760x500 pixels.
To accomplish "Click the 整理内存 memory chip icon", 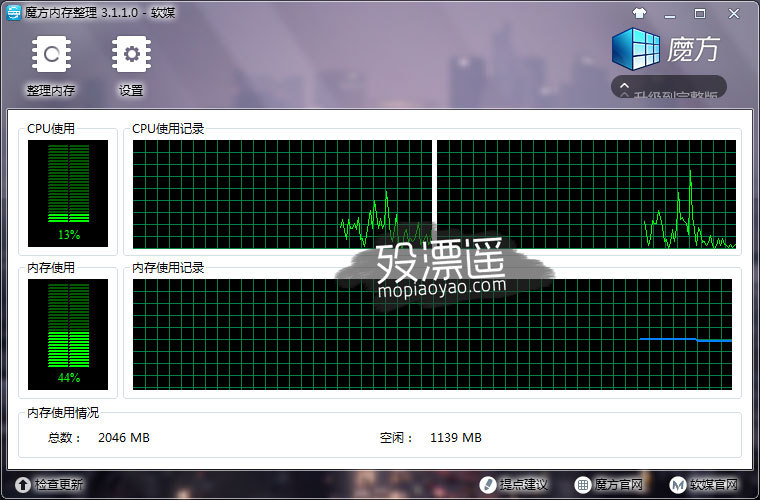I will pyautogui.click(x=51, y=54).
